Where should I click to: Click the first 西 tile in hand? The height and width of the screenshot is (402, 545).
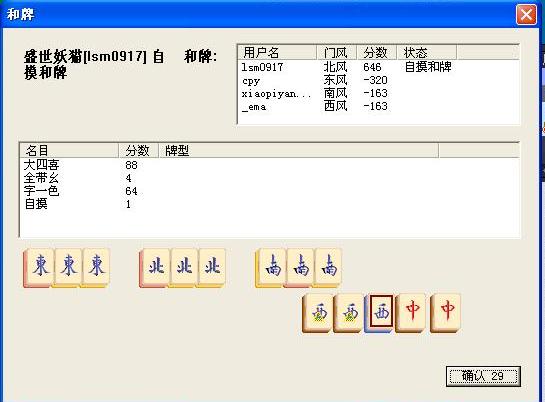(x=317, y=312)
